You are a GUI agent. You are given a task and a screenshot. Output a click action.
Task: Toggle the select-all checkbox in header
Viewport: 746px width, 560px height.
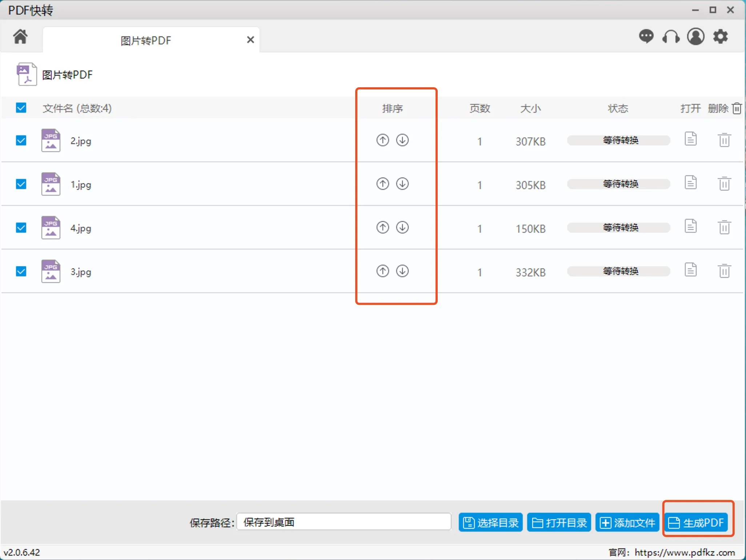tap(21, 108)
